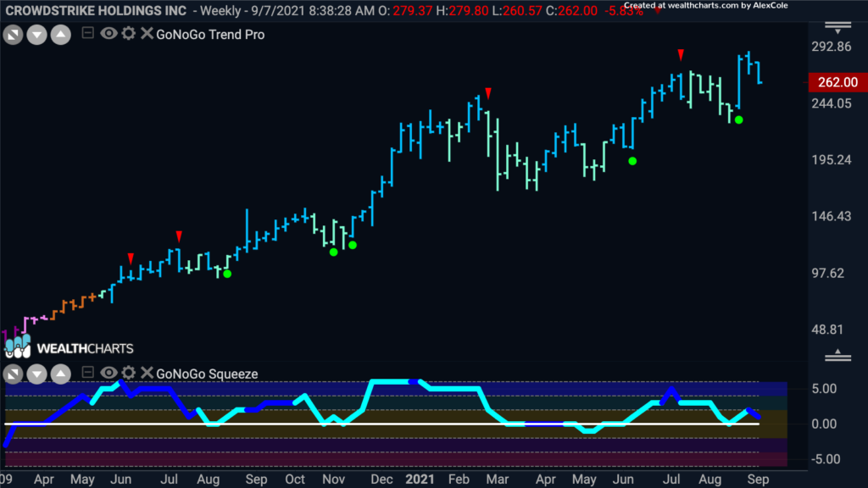
Task: Hide the GoNoGo Trend Pro indicator
Action: (x=108, y=33)
